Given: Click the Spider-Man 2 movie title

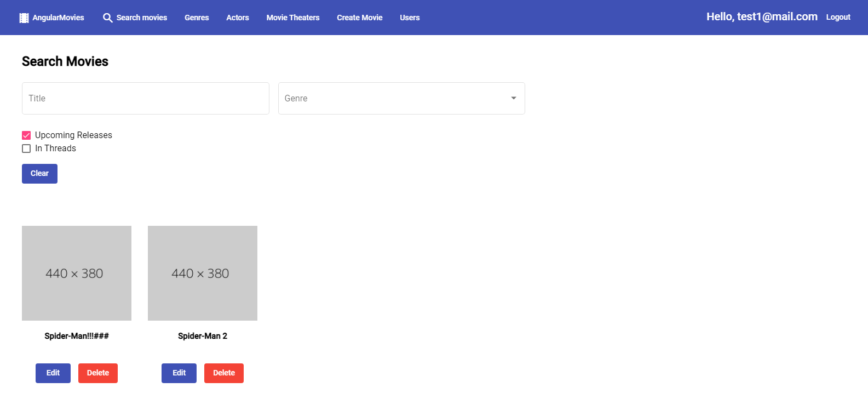Looking at the screenshot, I should pyautogui.click(x=203, y=336).
